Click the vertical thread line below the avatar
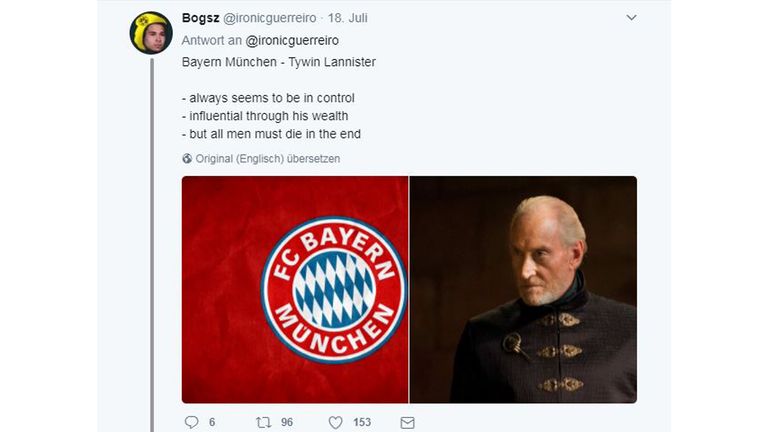This screenshot has width=768, height=432. 152,245
